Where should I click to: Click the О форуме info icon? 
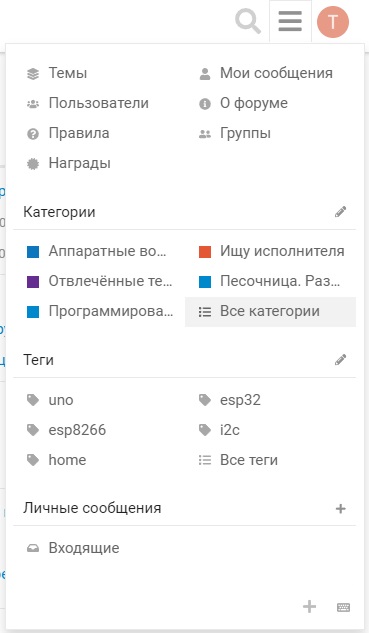point(205,104)
